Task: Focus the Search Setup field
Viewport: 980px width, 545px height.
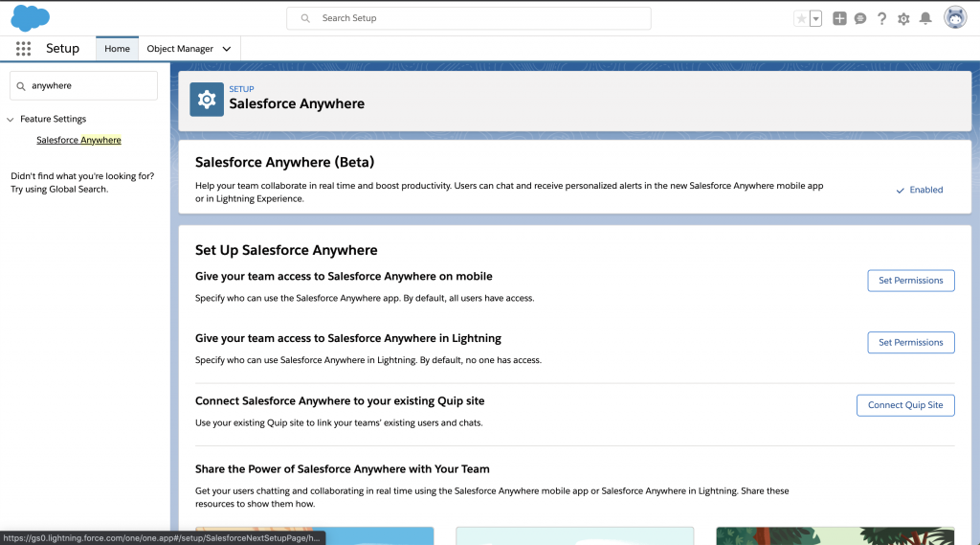Action: tap(469, 18)
